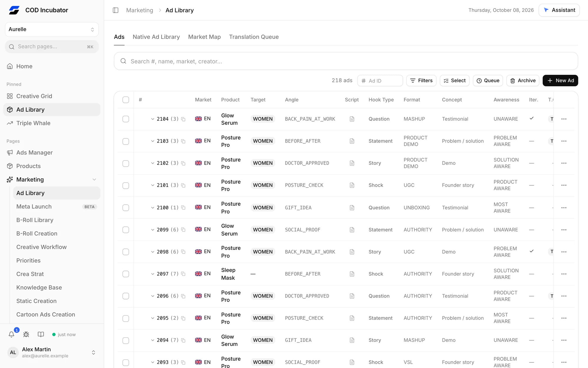Open Products page in sidebar
Viewport: 588px width, 368px height.
52,166
